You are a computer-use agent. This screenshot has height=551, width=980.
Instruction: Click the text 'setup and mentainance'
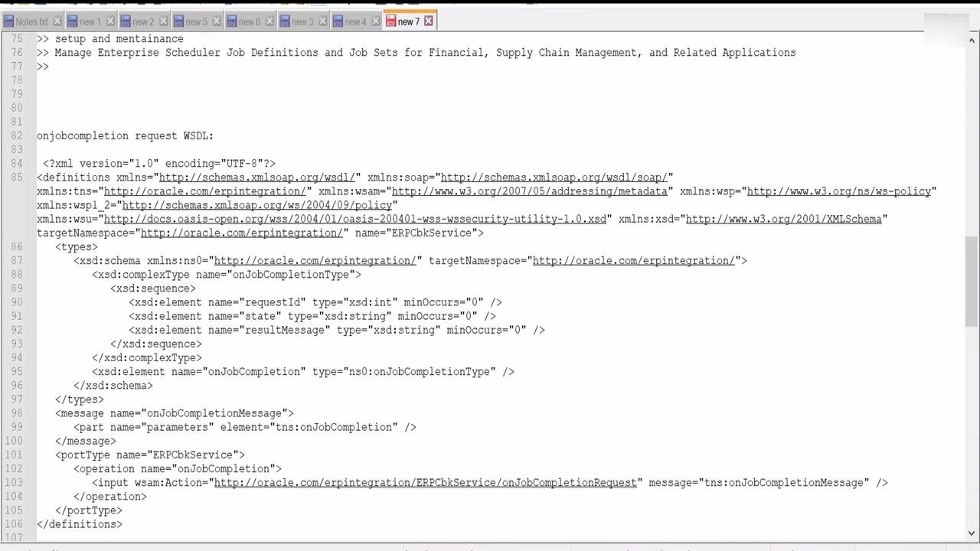point(119,38)
